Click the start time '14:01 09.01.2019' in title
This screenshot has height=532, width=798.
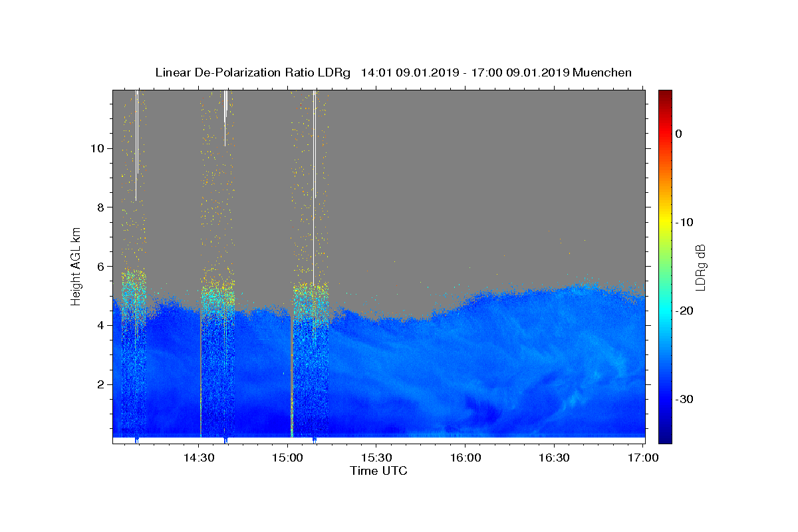point(410,72)
